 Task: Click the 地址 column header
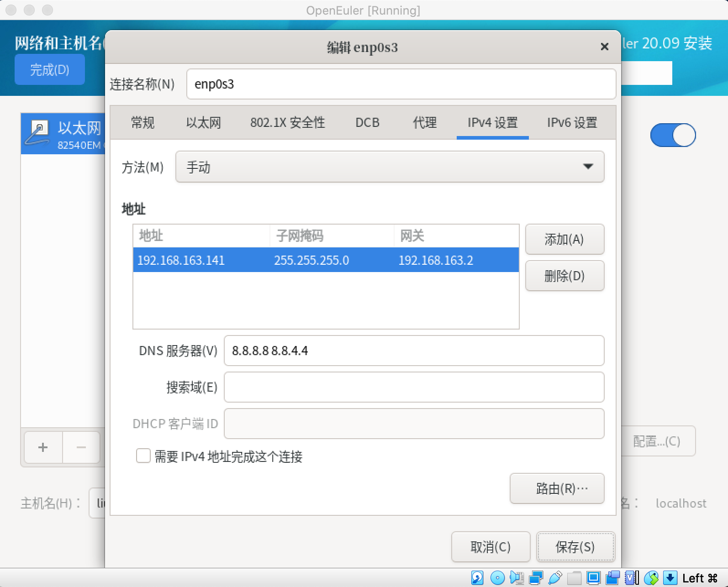pos(201,236)
